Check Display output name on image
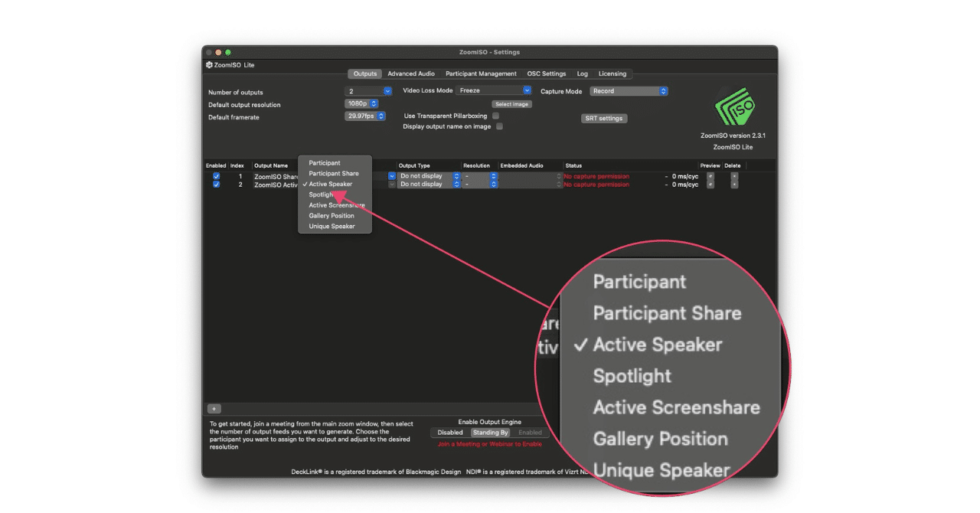Viewport: 980px width, 513px height. click(x=500, y=126)
